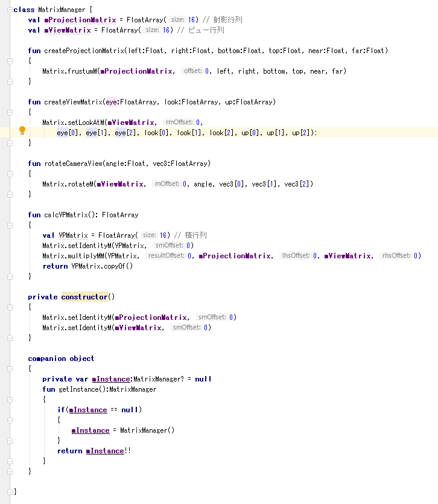Collapse fold at rotateCameraView opening brace
This screenshot has height=504, width=438.
tap(10, 174)
